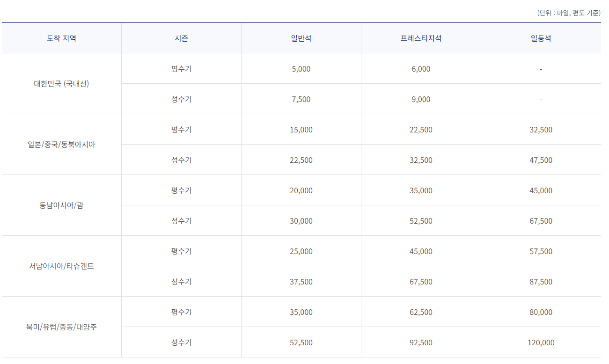Click the '도착 지역' column header
Image resolution: width=609 pixels, height=364 pixels.
(61, 38)
